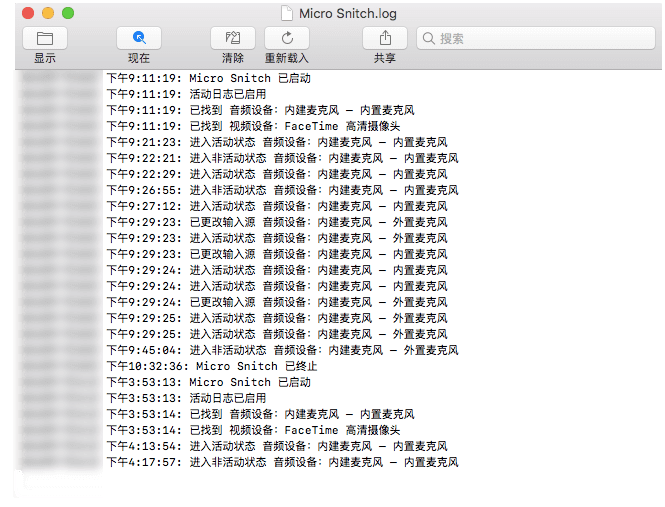Select 下午3:53:14 已找到 音频设备 line
665x507 pixels.
tap(260, 414)
